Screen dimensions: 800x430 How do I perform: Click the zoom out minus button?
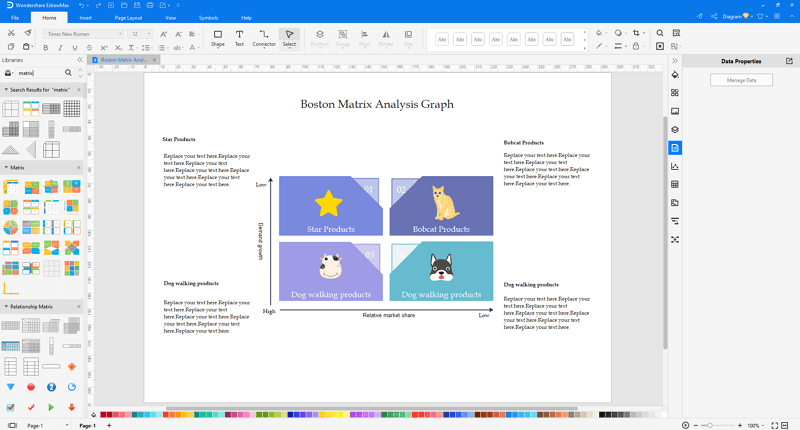click(x=695, y=425)
